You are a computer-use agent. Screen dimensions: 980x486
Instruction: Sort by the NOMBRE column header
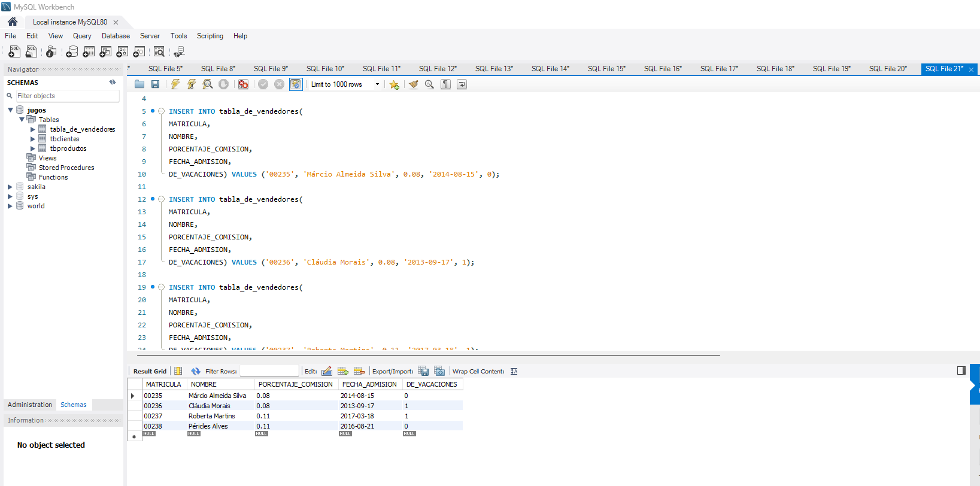(221, 384)
